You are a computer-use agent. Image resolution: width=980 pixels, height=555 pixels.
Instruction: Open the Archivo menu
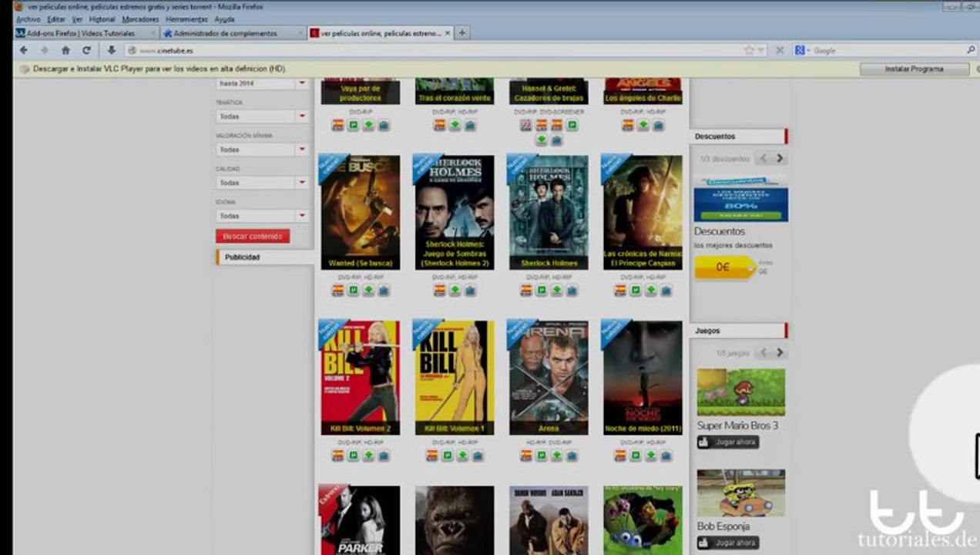pyautogui.click(x=29, y=18)
